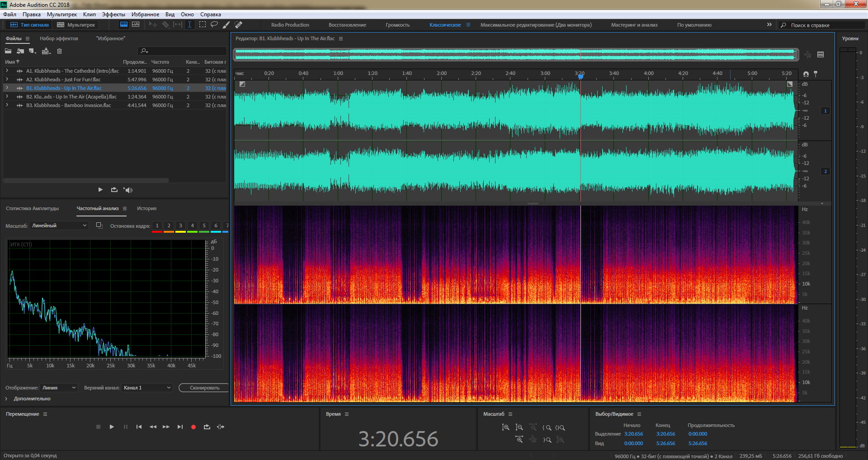Select the Paintbrush Selection tool
Image resolution: width=868 pixels, height=460 pixels.
point(226,24)
